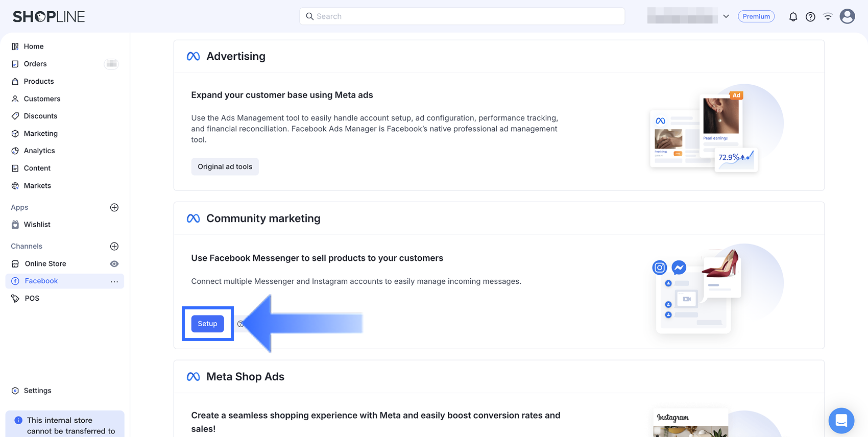Image resolution: width=868 pixels, height=437 pixels.
Task: Click the Premium plan badge
Action: click(756, 16)
